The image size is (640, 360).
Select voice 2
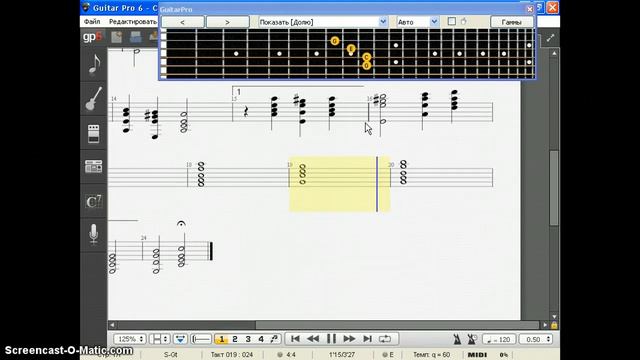(x=235, y=339)
